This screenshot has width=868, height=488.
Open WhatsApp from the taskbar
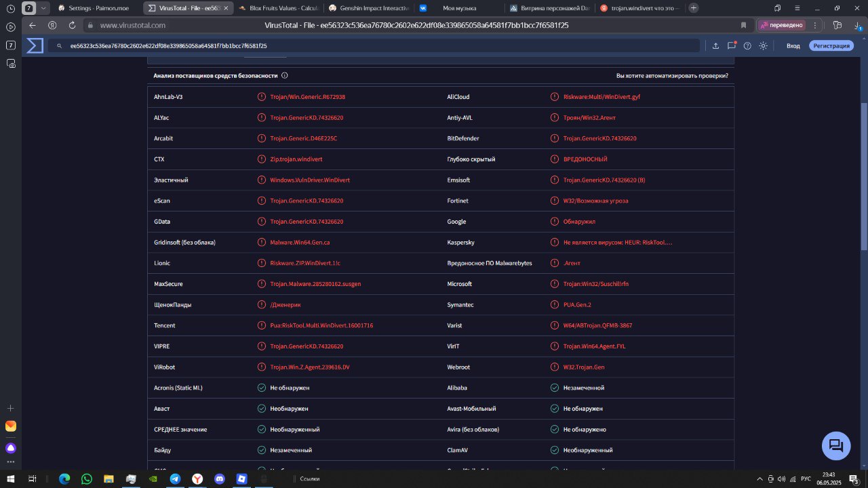point(86,479)
